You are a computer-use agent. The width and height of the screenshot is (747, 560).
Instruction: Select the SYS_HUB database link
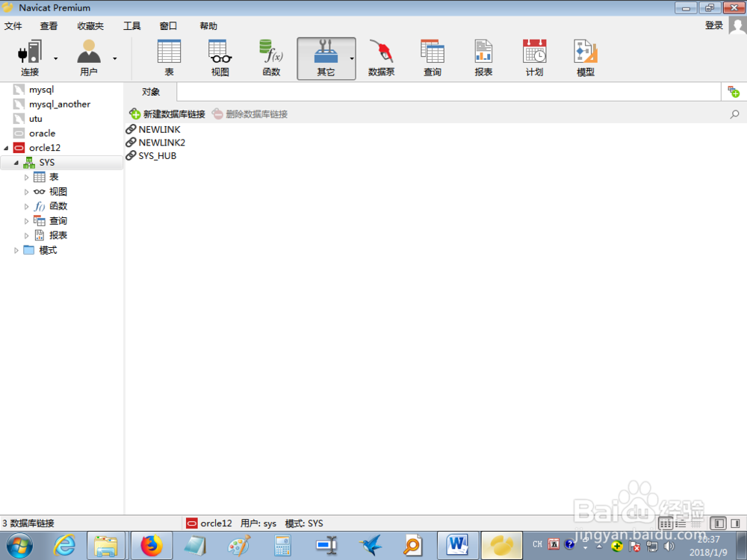[x=151, y=156]
